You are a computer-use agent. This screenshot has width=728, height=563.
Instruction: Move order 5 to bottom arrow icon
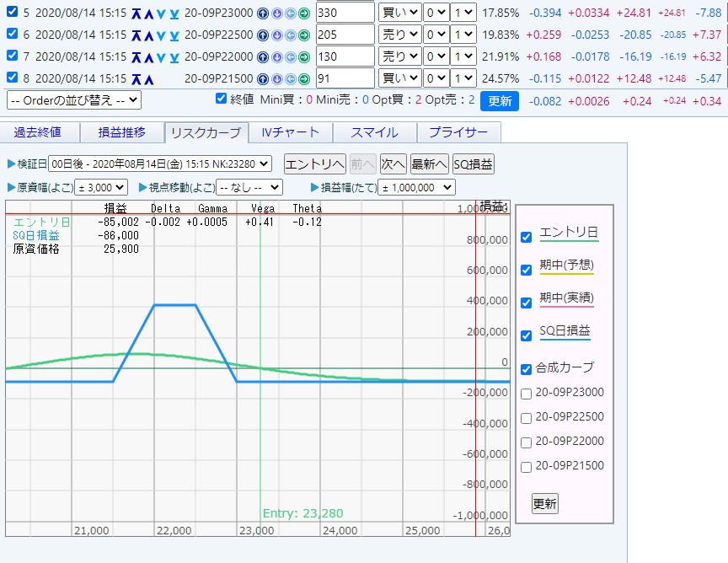point(174,13)
